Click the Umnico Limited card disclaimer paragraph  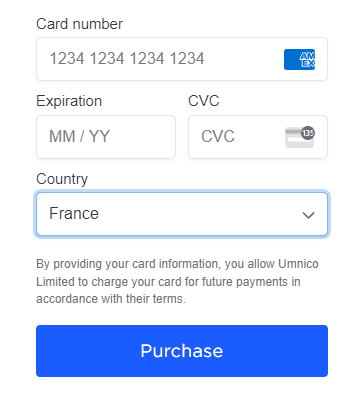pyautogui.click(x=177, y=281)
